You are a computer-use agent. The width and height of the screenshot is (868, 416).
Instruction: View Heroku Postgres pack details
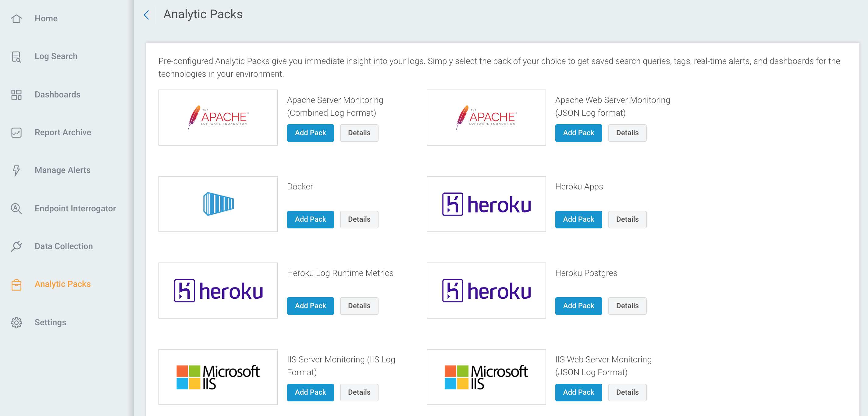click(x=627, y=306)
